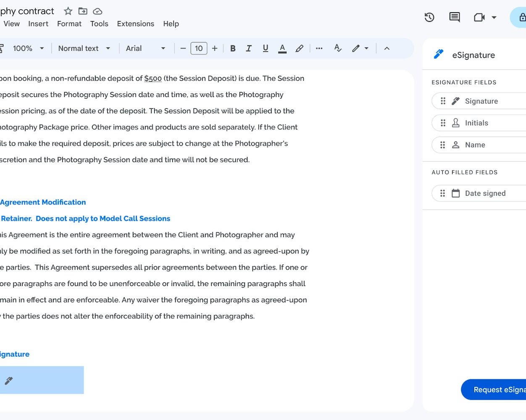This screenshot has height=420, width=526.
Task: Click 'Does not apply to Model Call Sessions' heading
Action: pos(103,218)
